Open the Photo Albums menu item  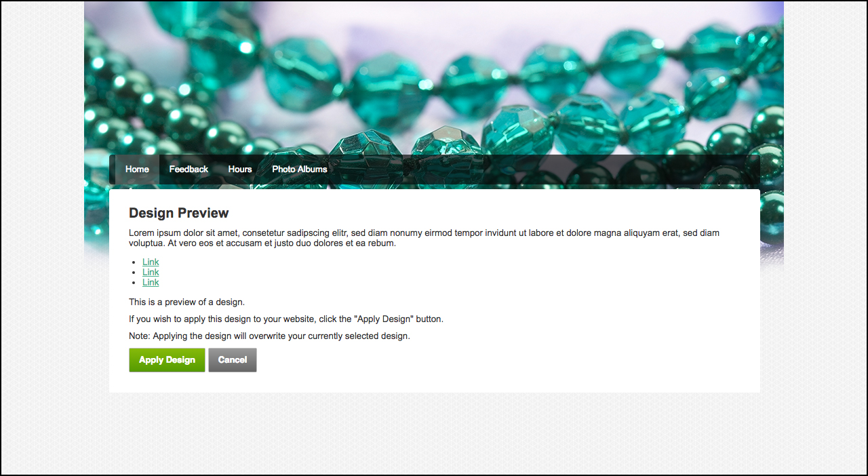pyautogui.click(x=300, y=170)
